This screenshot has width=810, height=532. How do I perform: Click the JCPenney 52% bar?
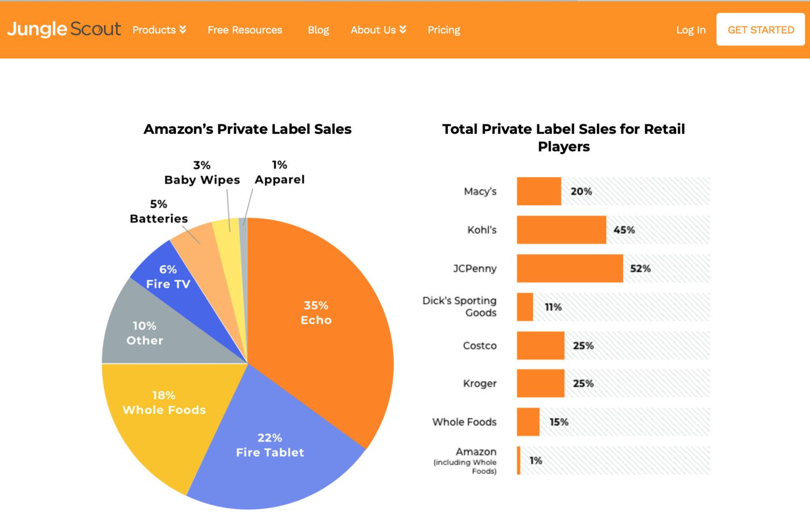pyautogui.click(x=570, y=268)
